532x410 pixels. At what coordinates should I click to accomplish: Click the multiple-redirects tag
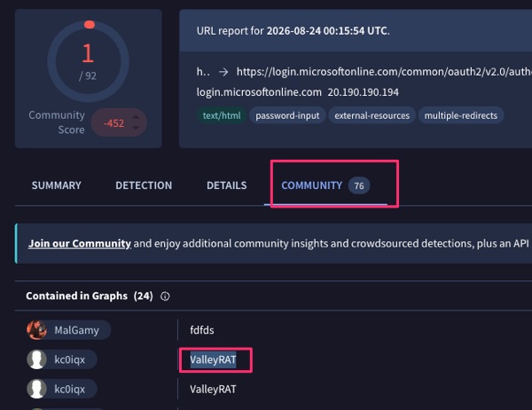tap(461, 115)
